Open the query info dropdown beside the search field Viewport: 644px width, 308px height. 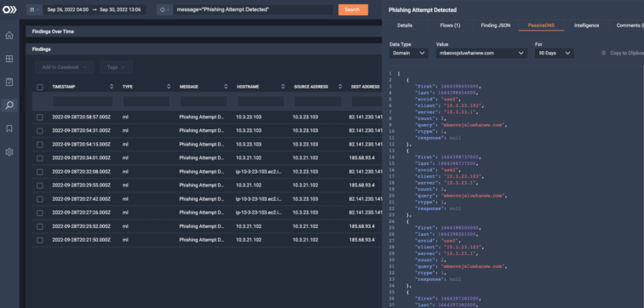(164, 9)
